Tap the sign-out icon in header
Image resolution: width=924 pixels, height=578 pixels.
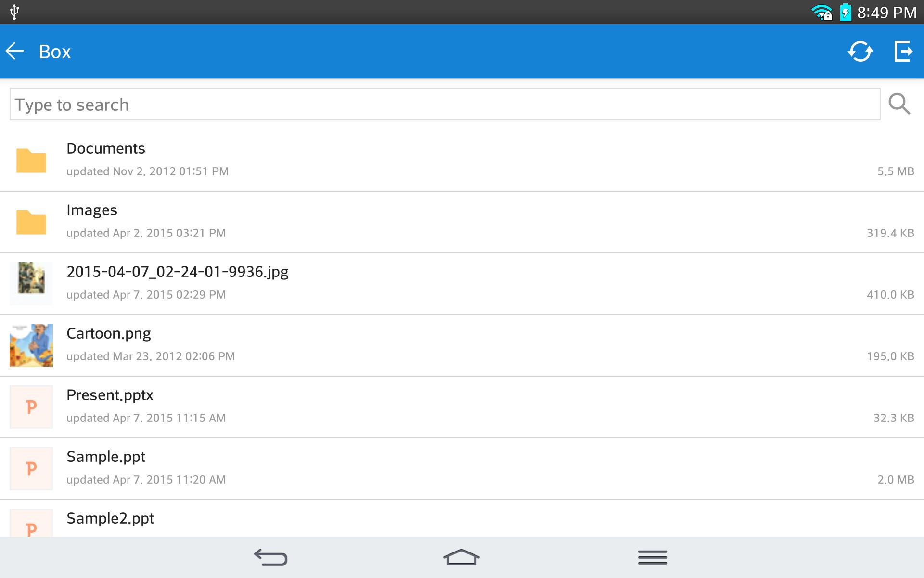pyautogui.click(x=903, y=51)
